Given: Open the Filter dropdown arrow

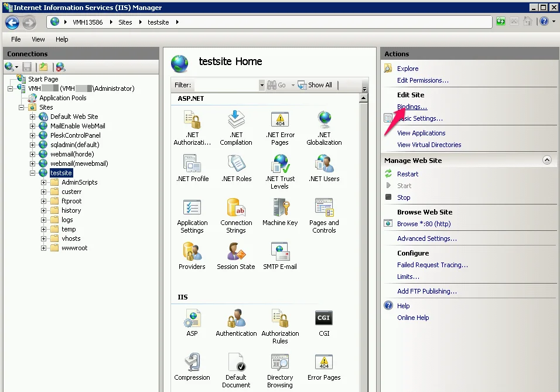Looking at the screenshot, I should click(262, 85).
